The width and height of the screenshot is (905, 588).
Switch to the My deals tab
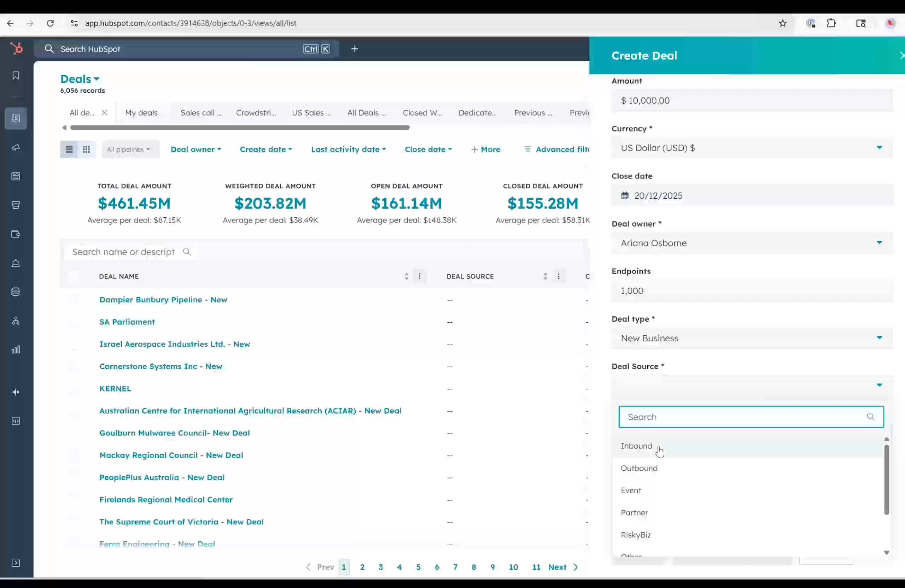click(x=141, y=112)
